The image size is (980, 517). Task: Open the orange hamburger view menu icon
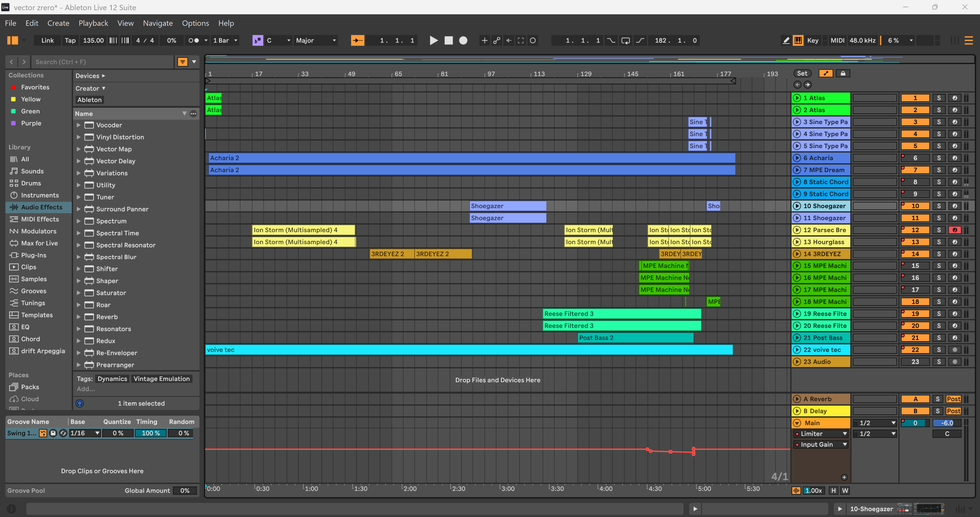(x=969, y=40)
